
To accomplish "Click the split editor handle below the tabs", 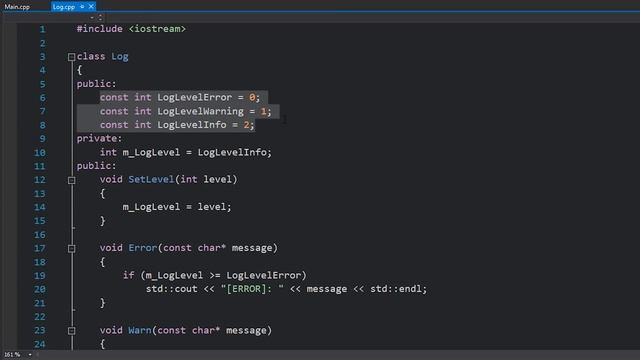I will pyautogui.click(x=100, y=18).
